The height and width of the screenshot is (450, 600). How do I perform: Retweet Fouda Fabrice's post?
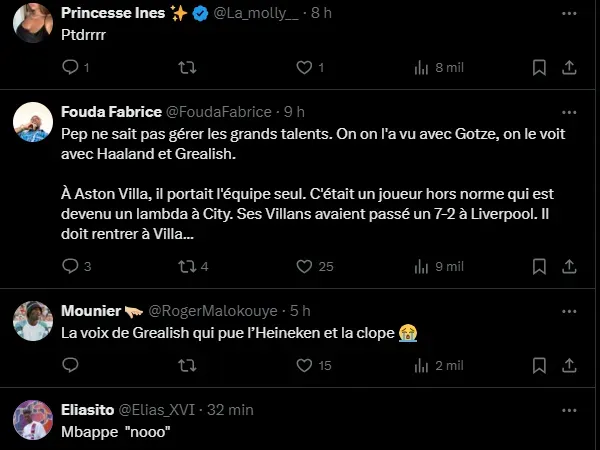pos(186,266)
